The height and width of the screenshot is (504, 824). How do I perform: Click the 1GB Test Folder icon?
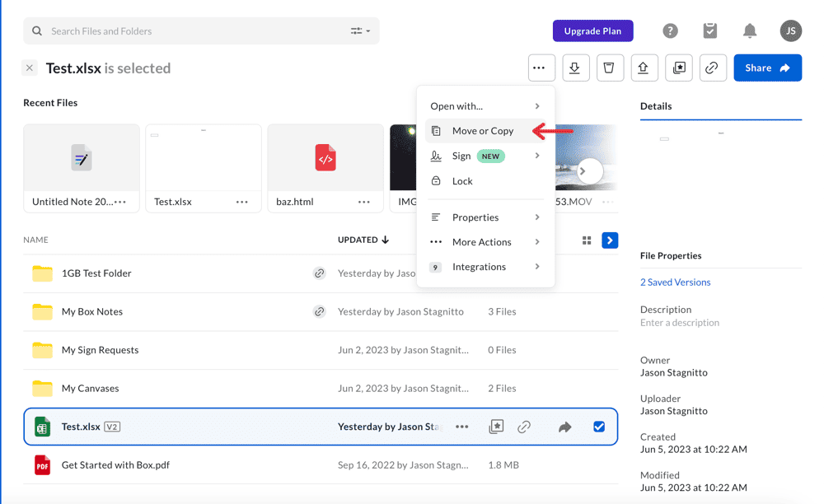click(42, 273)
